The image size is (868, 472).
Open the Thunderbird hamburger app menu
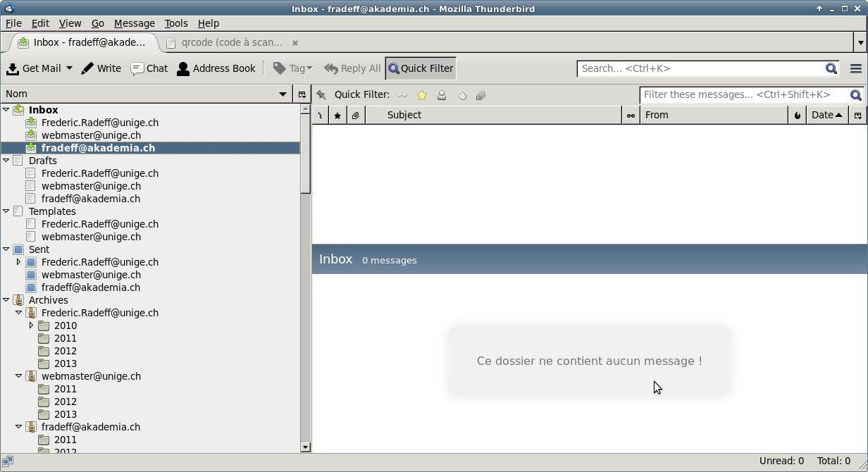click(855, 68)
